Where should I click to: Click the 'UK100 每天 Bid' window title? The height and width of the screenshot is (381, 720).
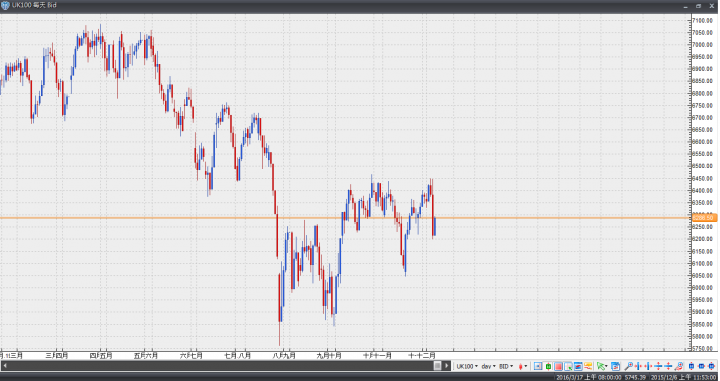pos(35,6)
